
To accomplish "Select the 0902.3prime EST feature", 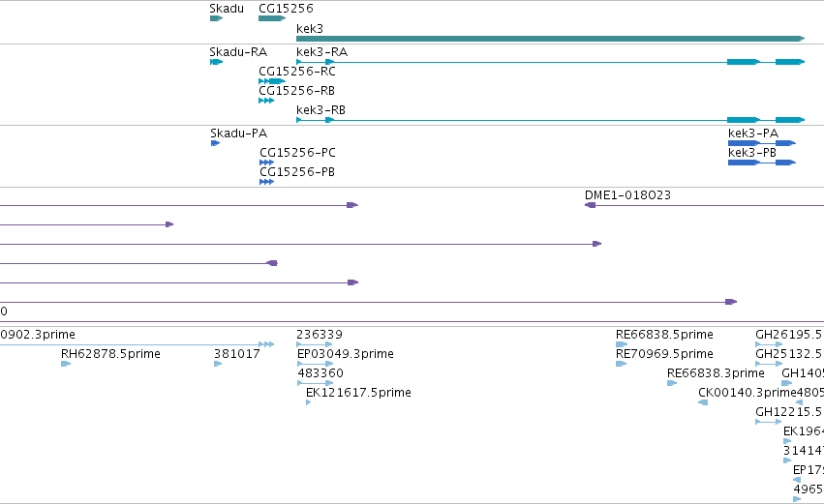I will pos(137,344).
